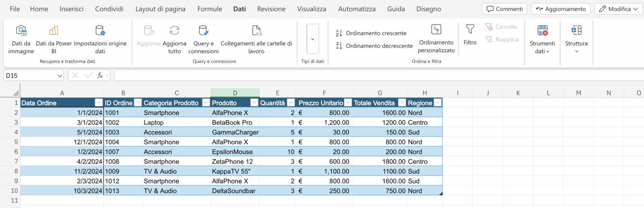This screenshot has width=644, height=208.
Task: Click the Commenti button
Action: 505,9
